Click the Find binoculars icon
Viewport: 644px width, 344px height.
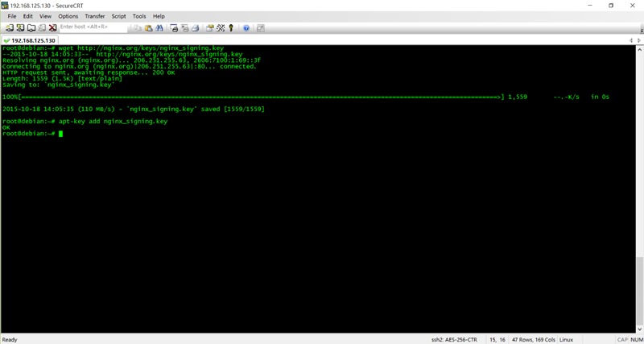pyautogui.click(x=159, y=28)
